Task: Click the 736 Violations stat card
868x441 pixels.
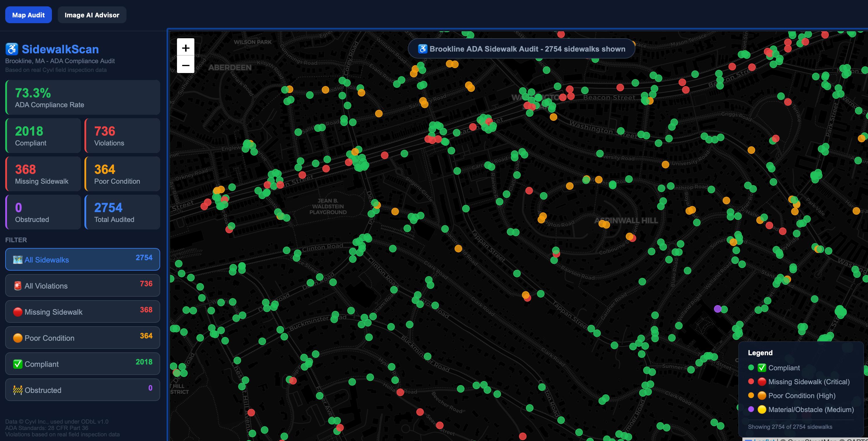Action: (x=122, y=136)
